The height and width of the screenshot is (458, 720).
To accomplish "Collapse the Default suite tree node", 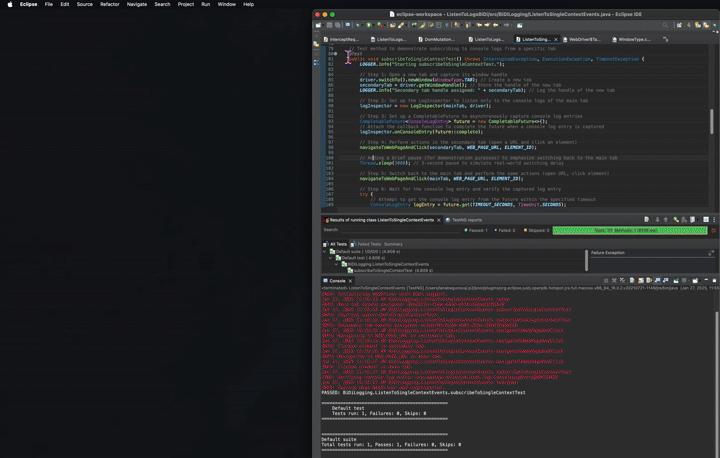I will (x=325, y=252).
